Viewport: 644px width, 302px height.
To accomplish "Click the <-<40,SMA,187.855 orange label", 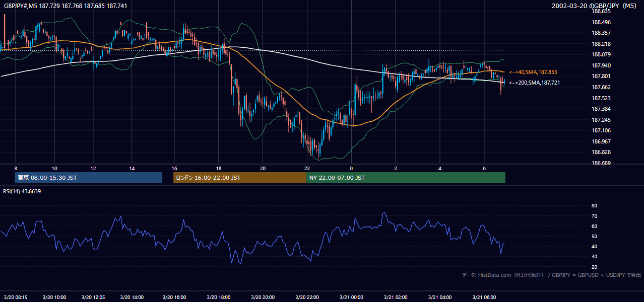I will tap(533, 72).
